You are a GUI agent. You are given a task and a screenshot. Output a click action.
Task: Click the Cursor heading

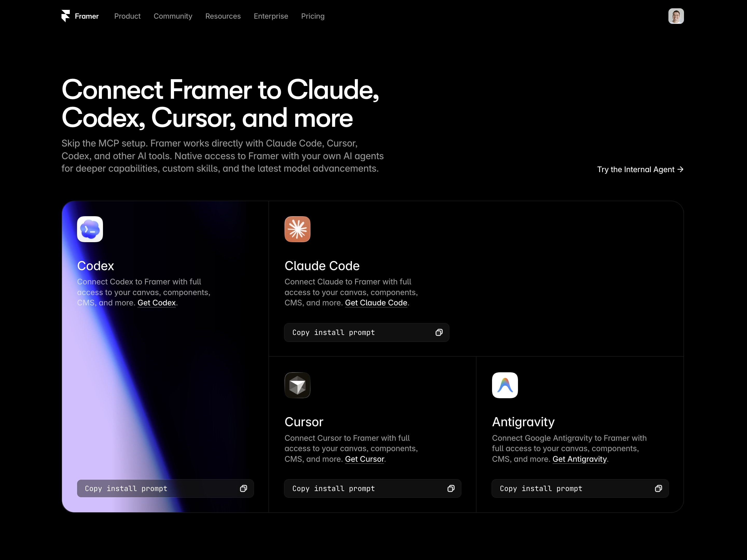pos(303,422)
